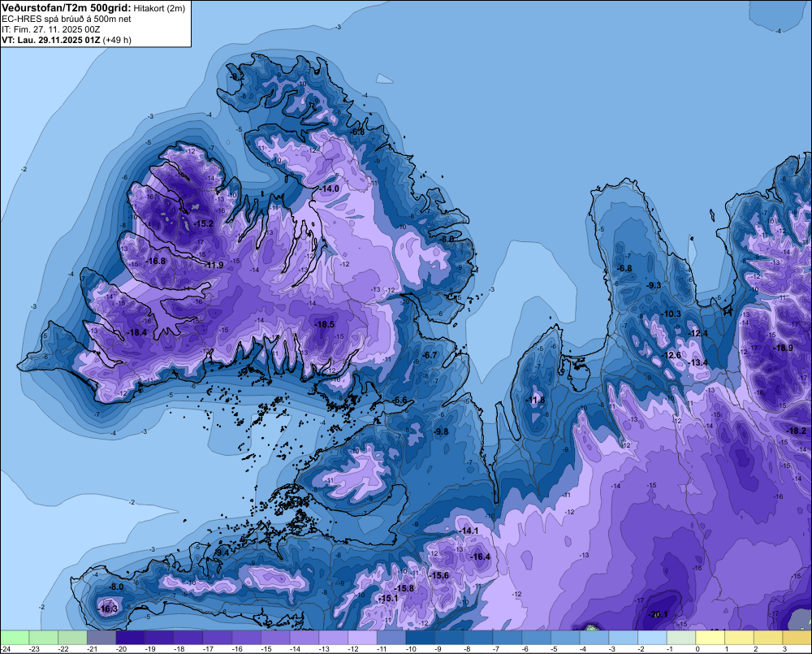Choose the light lilac swatch above the -12 label

tap(362, 637)
